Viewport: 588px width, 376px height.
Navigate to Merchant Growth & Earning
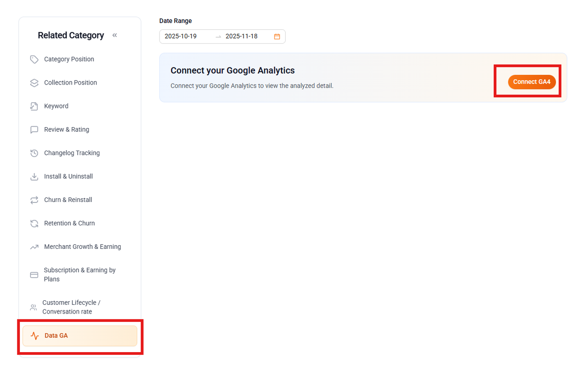click(82, 247)
